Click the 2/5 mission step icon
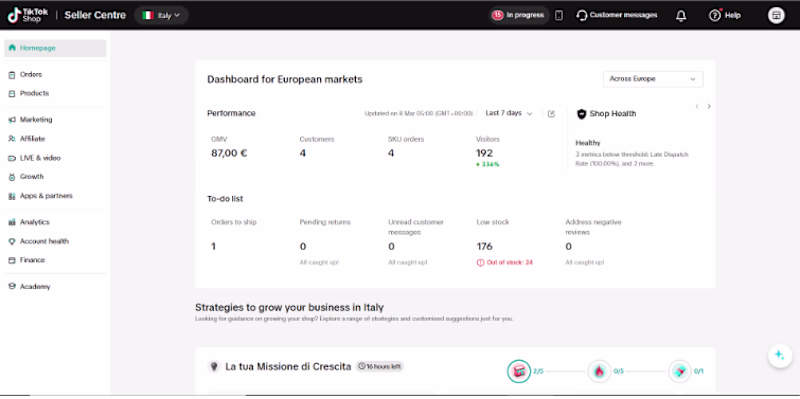Screen dimensions: 800x399 coord(519,371)
